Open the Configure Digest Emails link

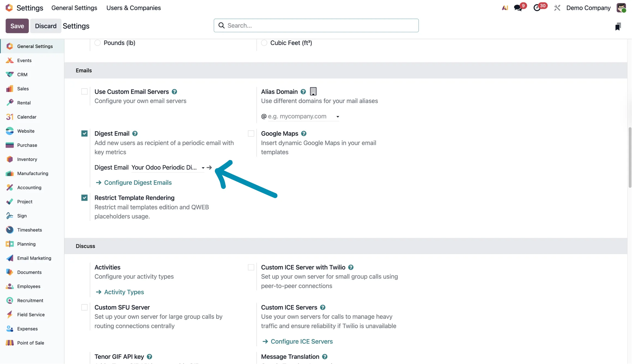tap(138, 182)
